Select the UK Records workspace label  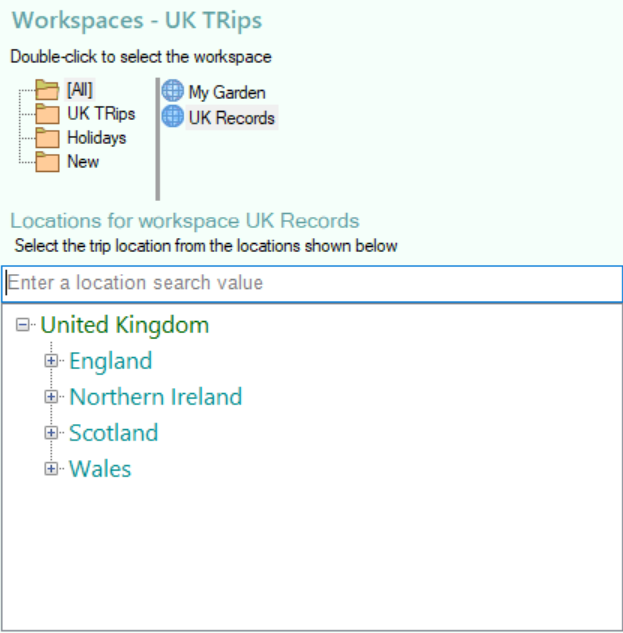click(232, 118)
